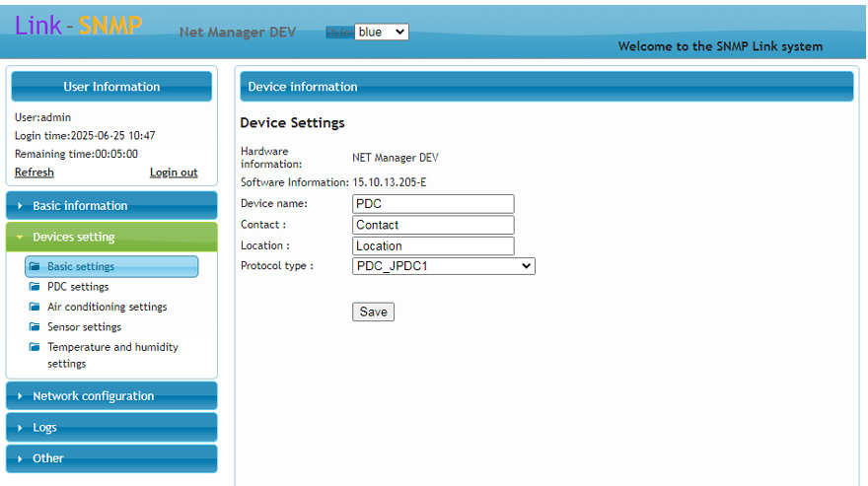This screenshot has width=868, height=486.
Task: Focus the Location text field
Action: pyautogui.click(x=433, y=246)
